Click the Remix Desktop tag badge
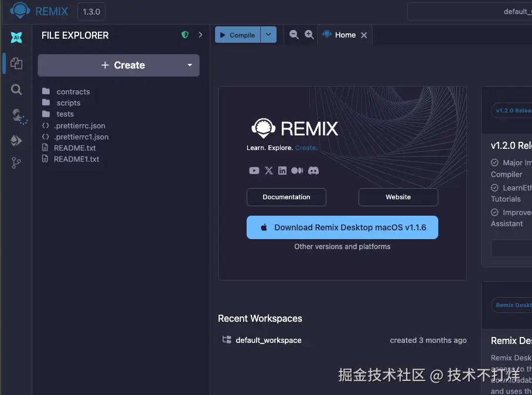 [511, 305]
